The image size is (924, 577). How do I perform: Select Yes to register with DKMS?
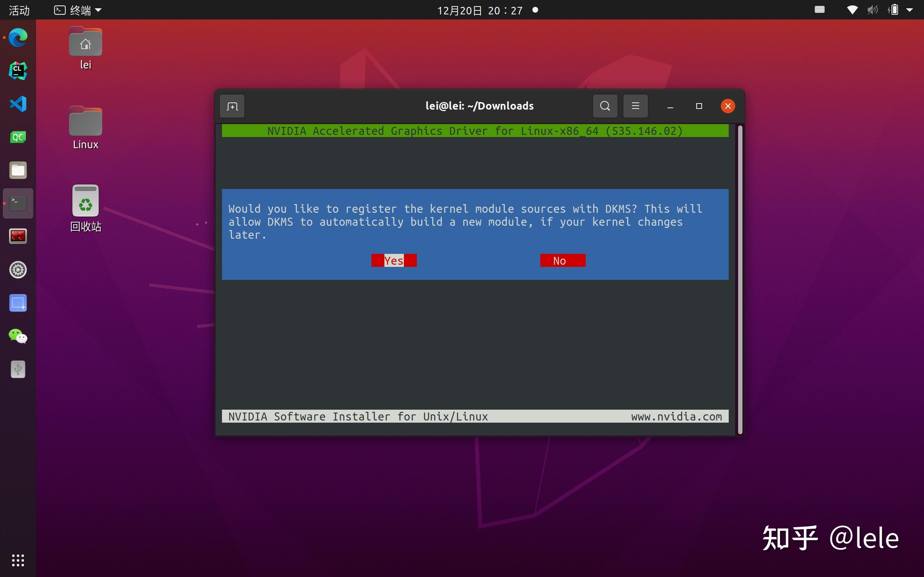(x=394, y=261)
